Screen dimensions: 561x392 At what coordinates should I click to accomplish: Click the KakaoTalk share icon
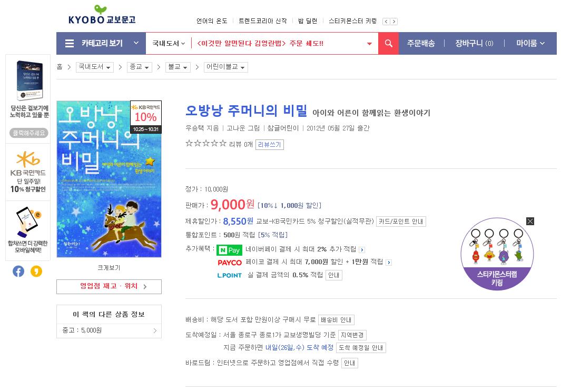click(36, 271)
